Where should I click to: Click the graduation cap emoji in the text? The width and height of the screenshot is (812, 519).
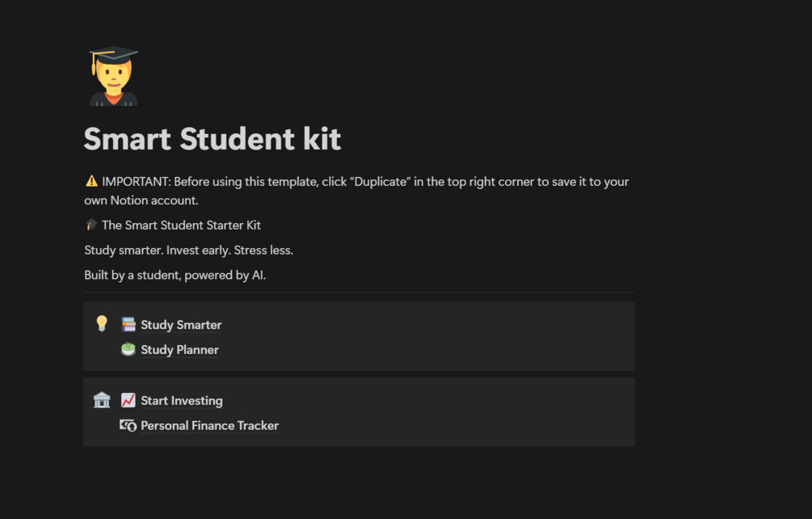coord(91,225)
